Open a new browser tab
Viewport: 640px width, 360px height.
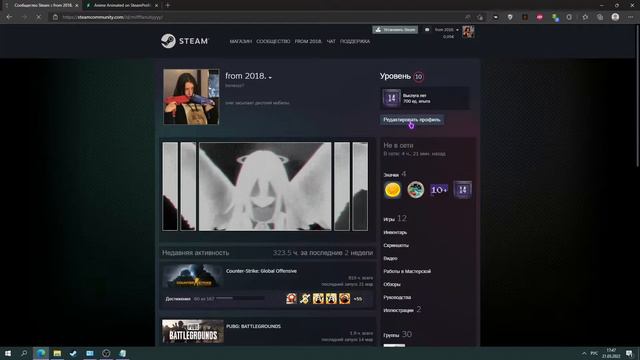pos(167,5)
